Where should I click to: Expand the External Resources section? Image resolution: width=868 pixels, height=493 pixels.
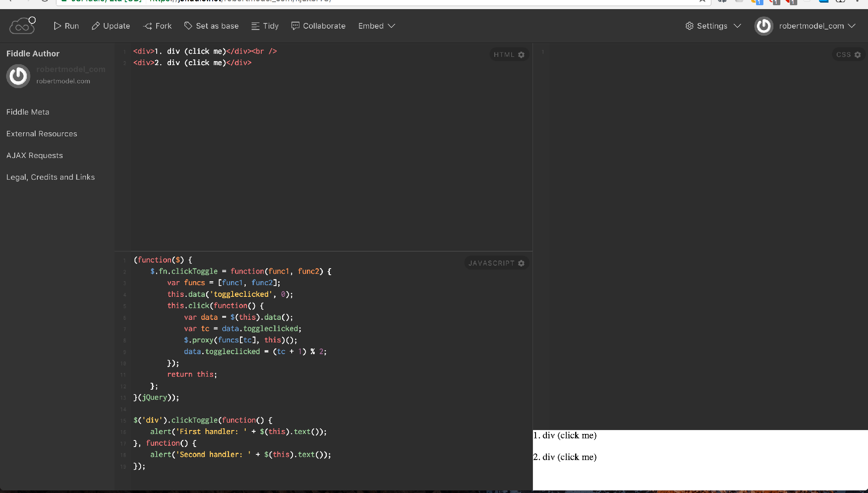42,134
